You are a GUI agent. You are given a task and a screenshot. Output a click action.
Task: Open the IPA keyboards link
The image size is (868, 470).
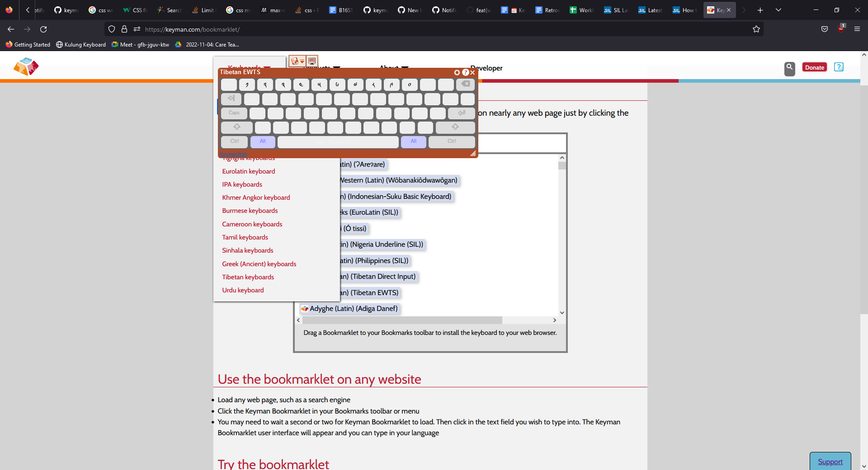(242, 184)
